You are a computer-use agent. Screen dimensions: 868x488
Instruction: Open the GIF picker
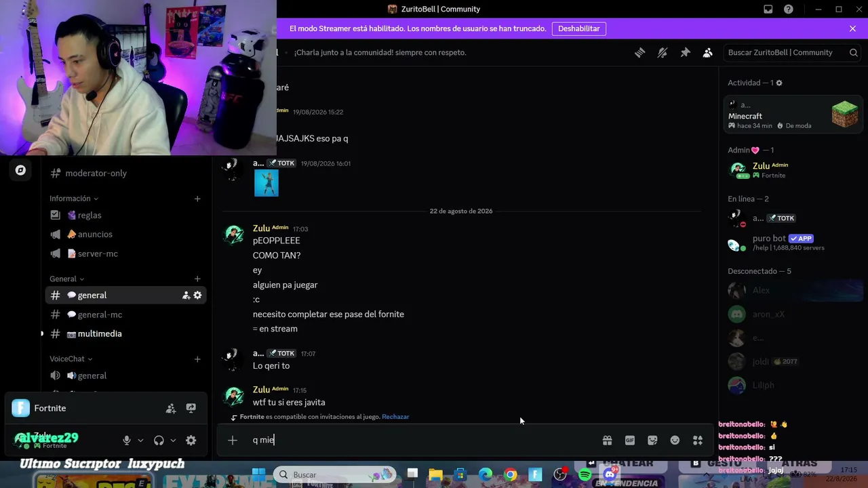tap(630, 441)
